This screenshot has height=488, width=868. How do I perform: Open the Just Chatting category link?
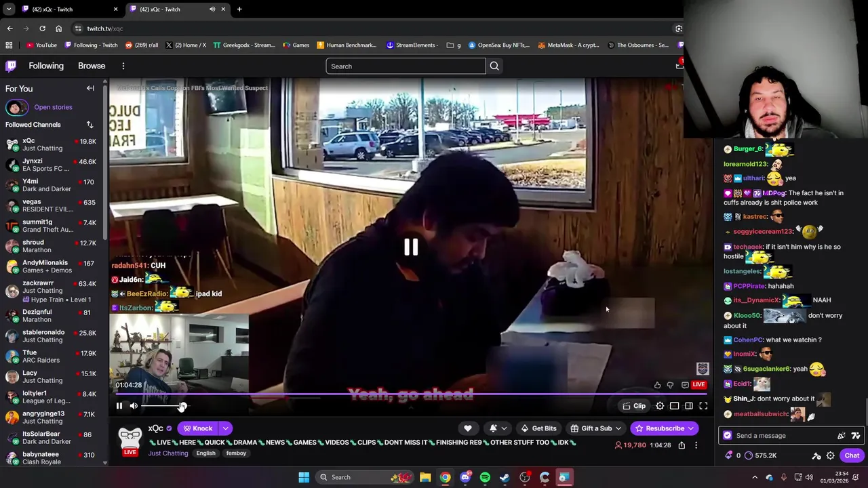point(168,453)
